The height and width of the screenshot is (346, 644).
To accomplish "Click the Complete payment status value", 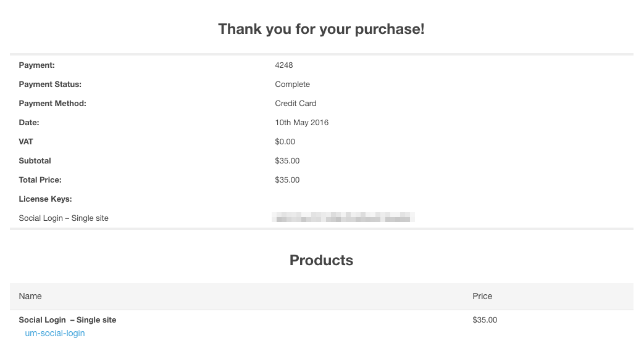I will click(293, 84).
